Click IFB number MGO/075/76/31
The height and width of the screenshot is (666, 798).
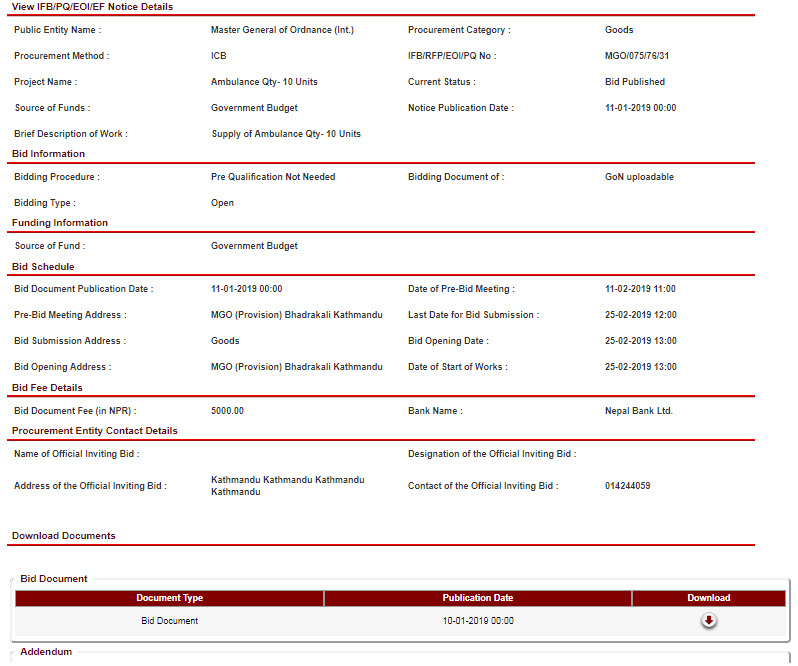click(637, 56)
